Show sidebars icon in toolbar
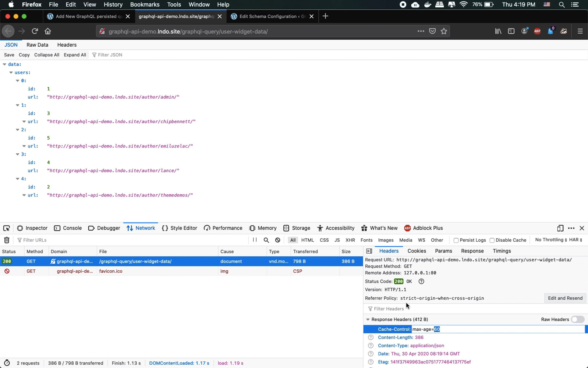 511,31
